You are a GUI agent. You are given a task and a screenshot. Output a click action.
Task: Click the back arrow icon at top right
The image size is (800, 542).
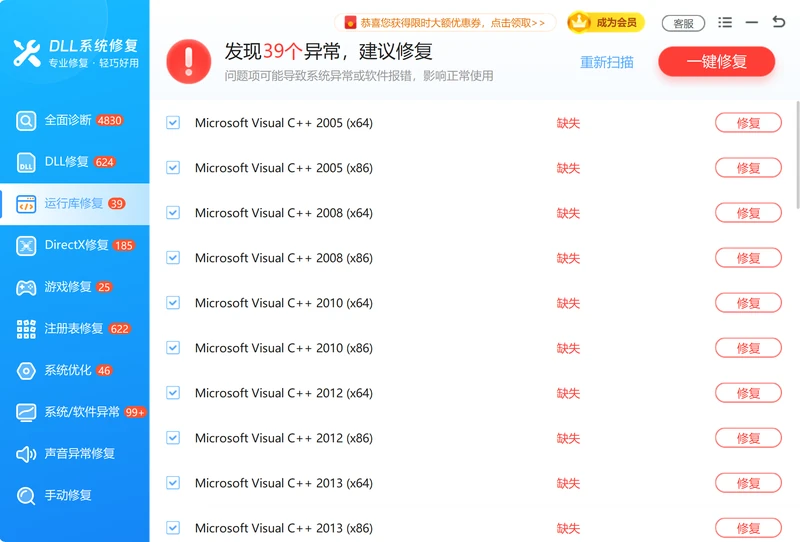point(779,22)
